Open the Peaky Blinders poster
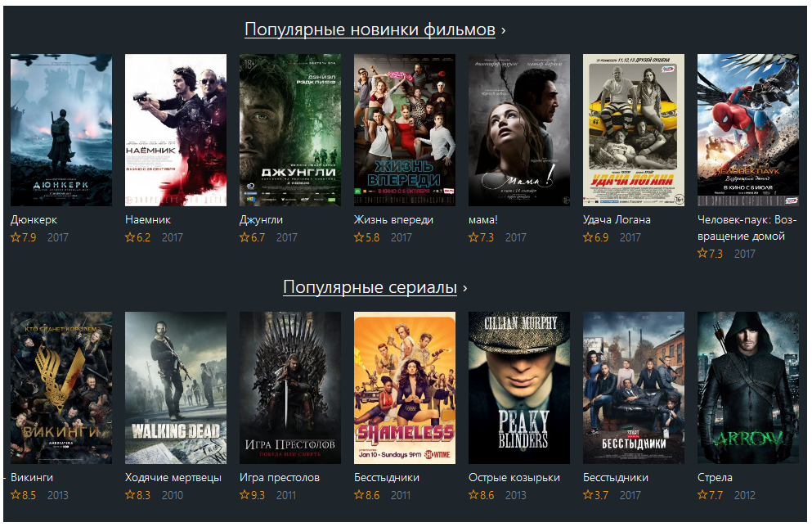The width and height of the screenshot is (812, 527). click(x=519, y=388)
